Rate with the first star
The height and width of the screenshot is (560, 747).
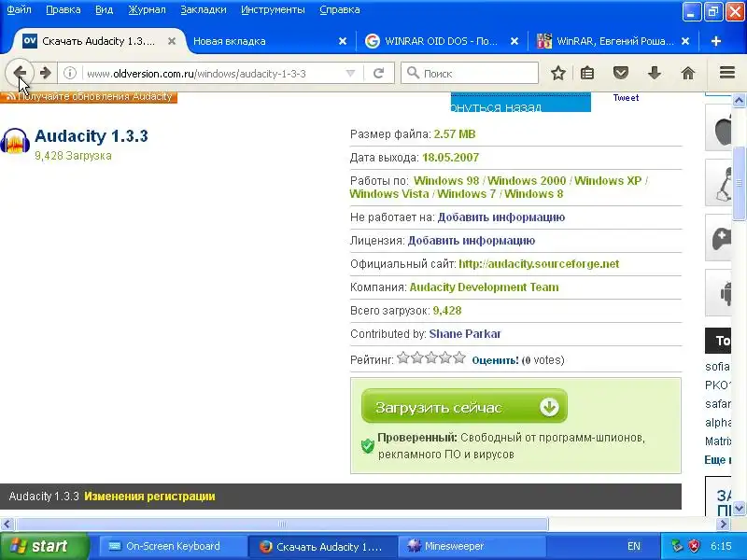click(x=403, y=357)
